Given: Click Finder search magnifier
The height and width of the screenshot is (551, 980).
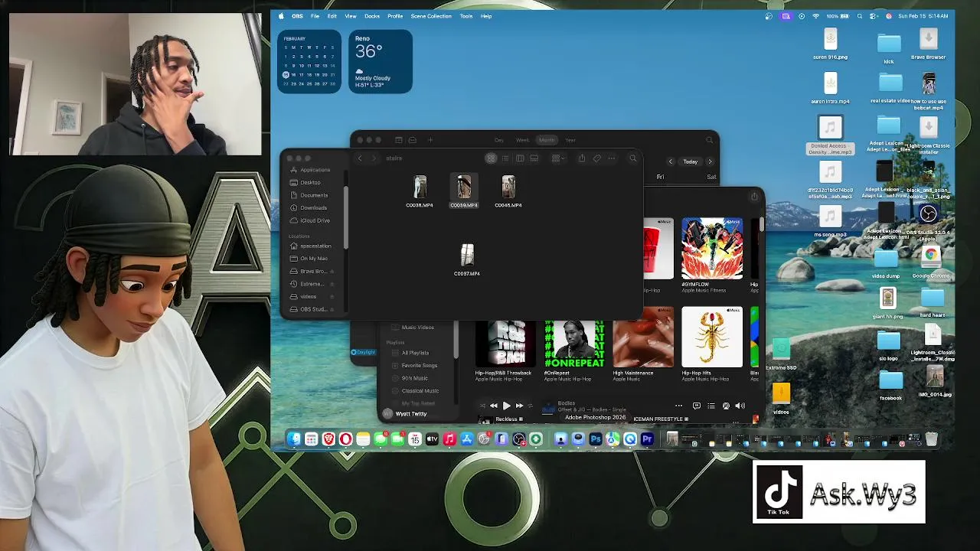Looking at the screenshot, I should (x=633, y=158).
